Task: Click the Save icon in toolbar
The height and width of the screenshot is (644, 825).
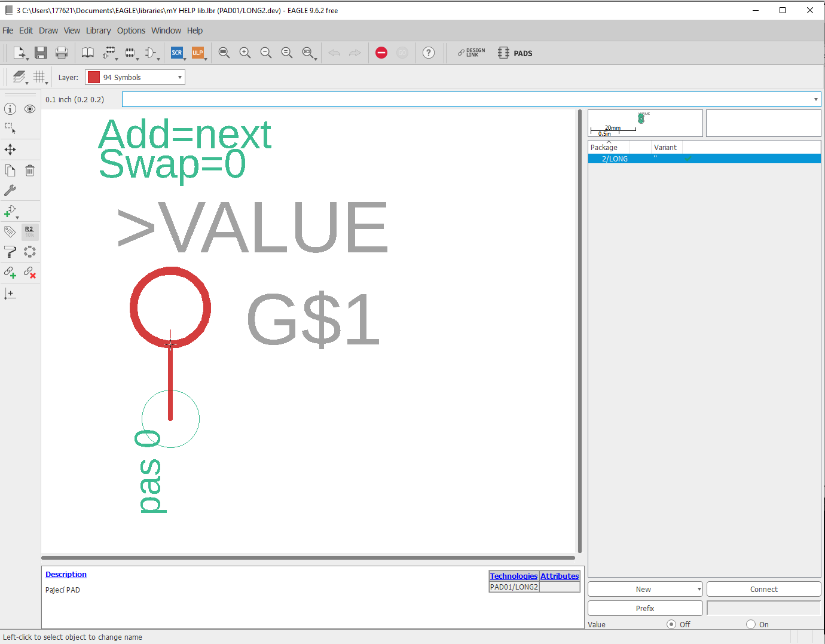Action: pyautogui.click(x=41, y=53)
